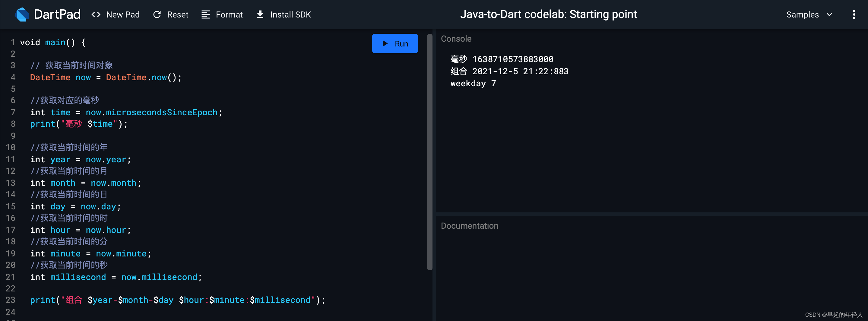Run the Dart code
This screenshot has width=868, height=321.
coord(395,43)
